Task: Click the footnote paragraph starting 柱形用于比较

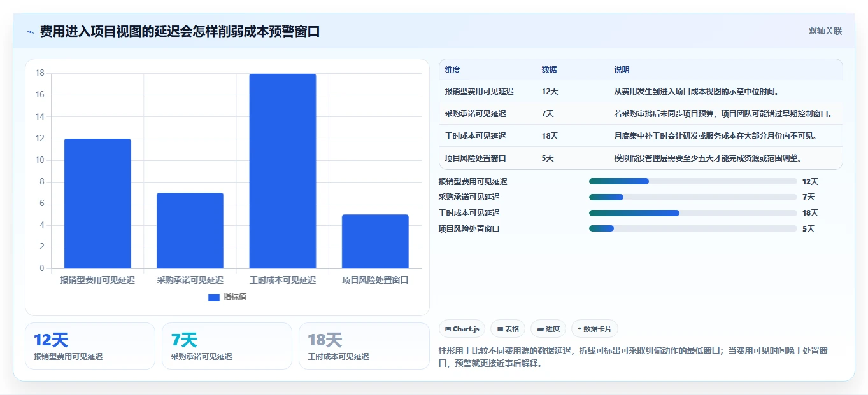Action: click(634, 357)
